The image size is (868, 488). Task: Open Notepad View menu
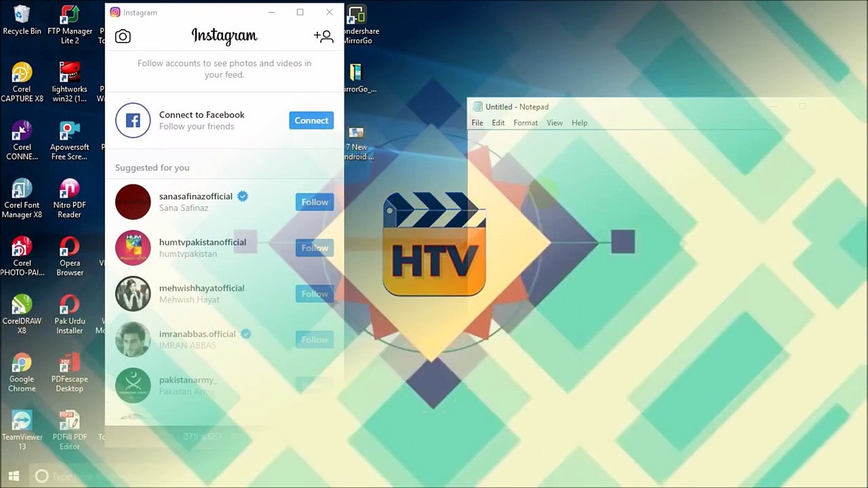(x=555, y=123)
